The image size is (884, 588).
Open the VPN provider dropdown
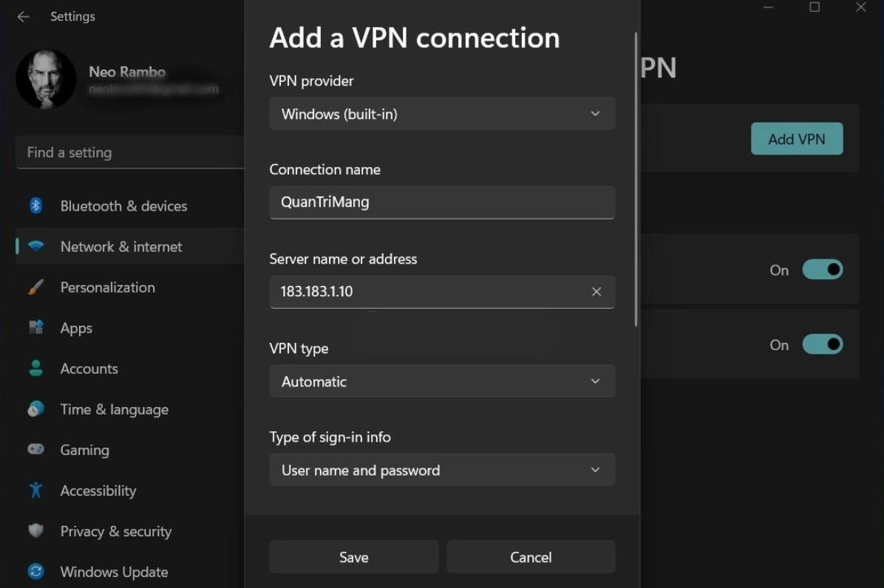click(x=442, y=113)
